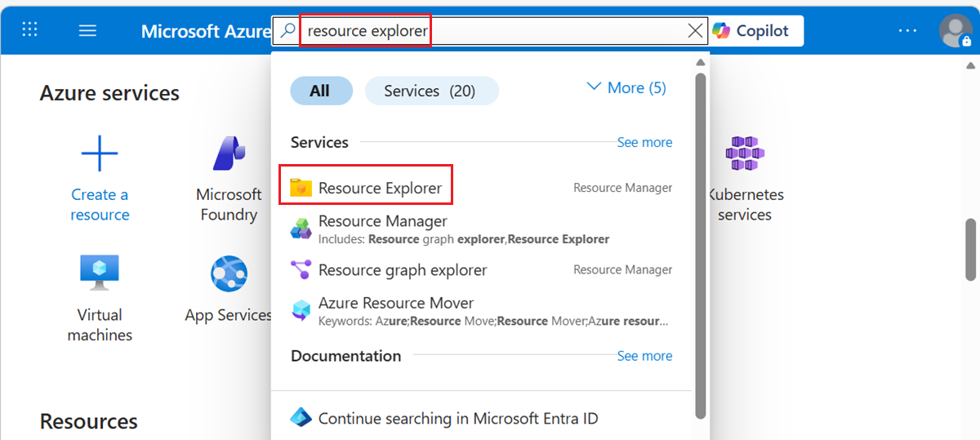Click the Microsoft Azure home title
The height and width of the screenshot is (440, 980).
click(206, 31)
